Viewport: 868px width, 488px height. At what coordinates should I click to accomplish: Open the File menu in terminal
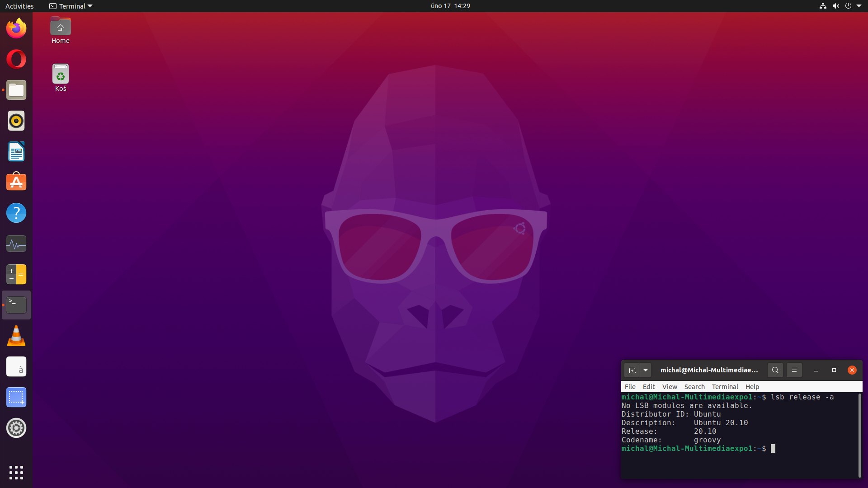pyautogui.click(x=630, y=387)
